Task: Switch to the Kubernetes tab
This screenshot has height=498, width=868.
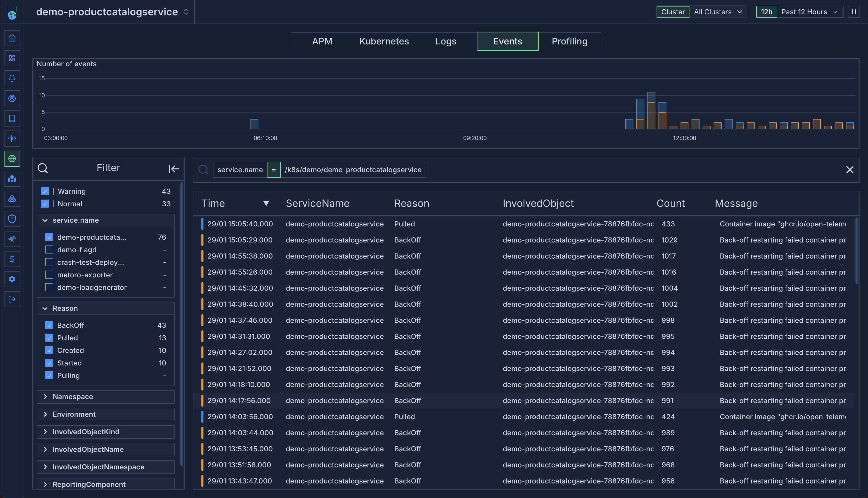Action: (384, 41)
